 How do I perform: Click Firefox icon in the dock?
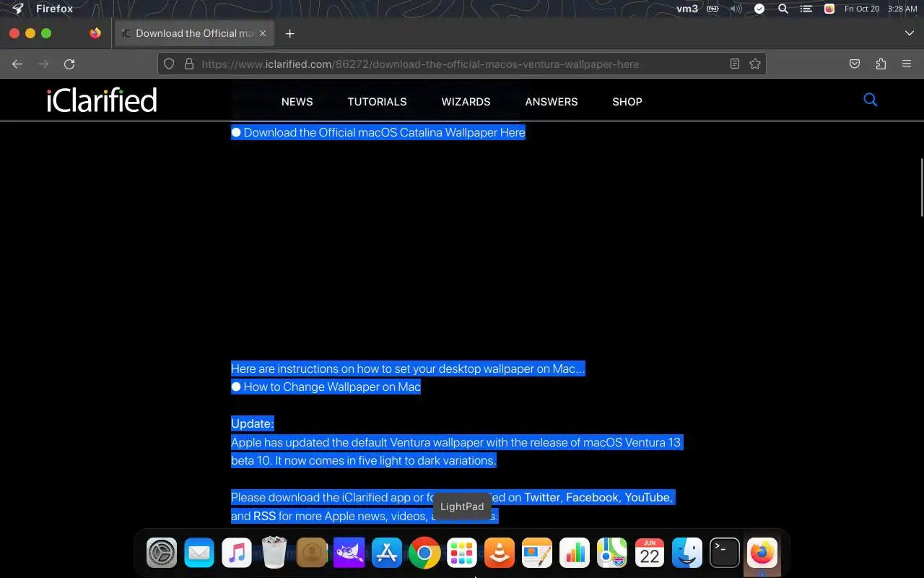tap(762, 553)
